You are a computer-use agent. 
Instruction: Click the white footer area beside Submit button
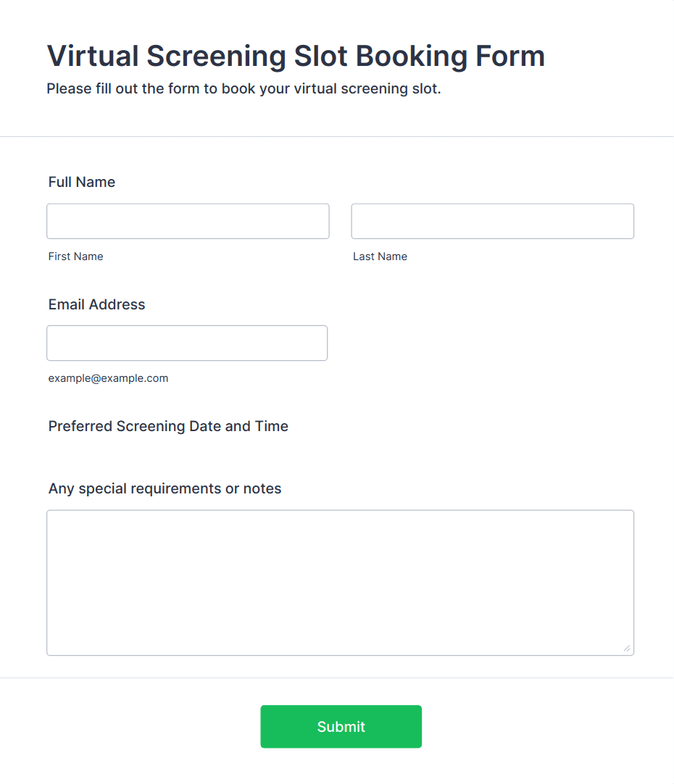click(545, 727)
